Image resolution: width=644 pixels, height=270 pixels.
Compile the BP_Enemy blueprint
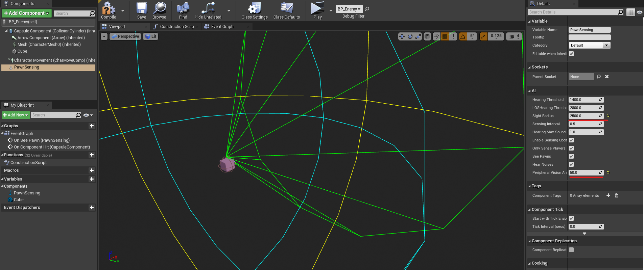[109, 10]
